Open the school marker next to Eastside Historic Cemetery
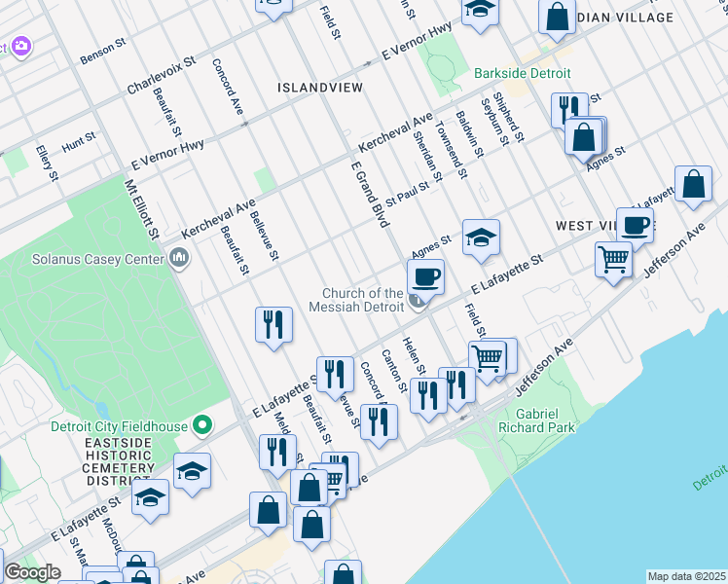The image size is (728, 584). coord(193,470)
